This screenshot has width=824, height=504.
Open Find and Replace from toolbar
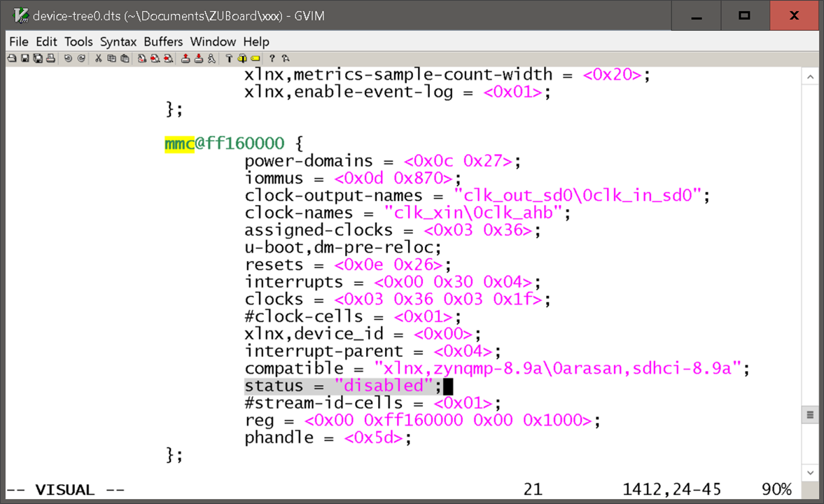coord(142,58)
